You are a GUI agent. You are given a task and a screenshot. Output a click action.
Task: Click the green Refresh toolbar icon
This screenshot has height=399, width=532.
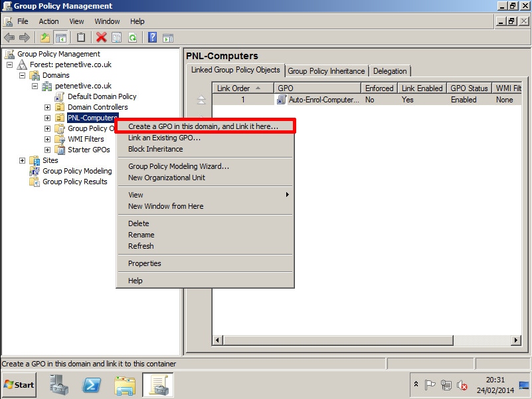[x=132, y=37]
